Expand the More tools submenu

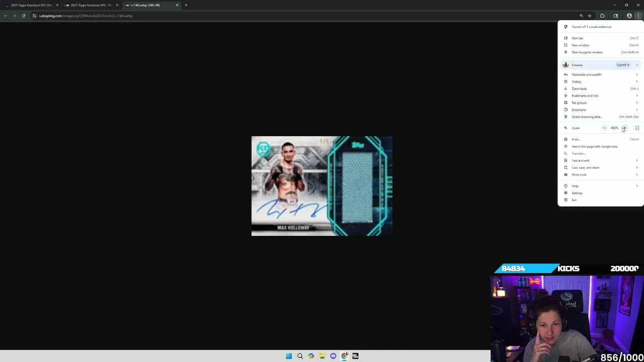601,174
